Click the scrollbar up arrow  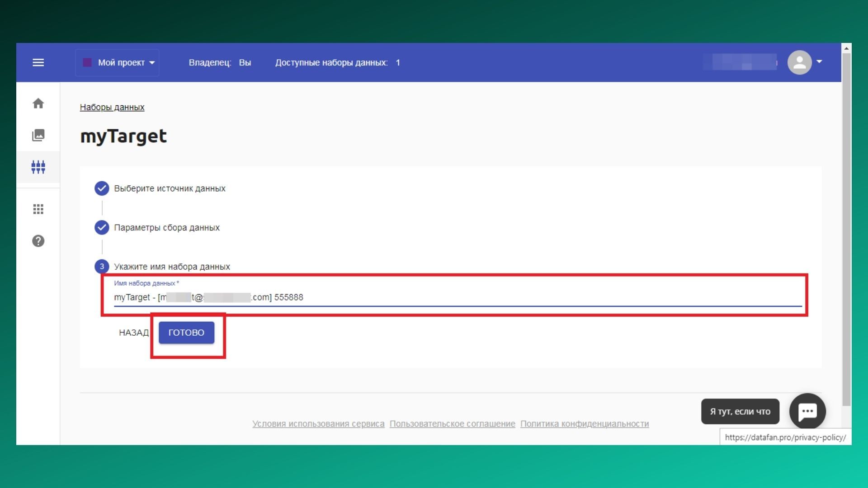(846, 48)
